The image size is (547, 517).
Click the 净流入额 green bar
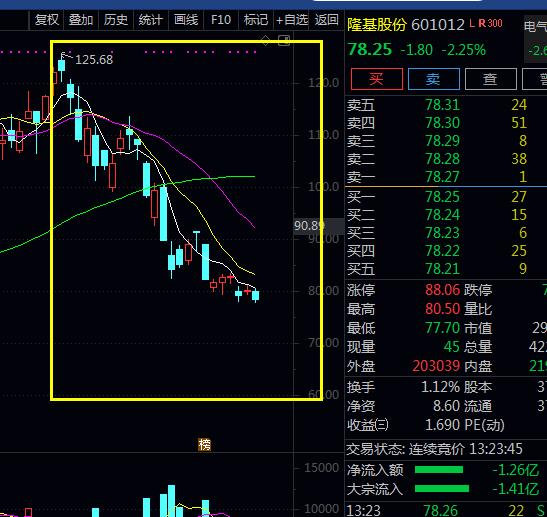(x=439, y=470)
